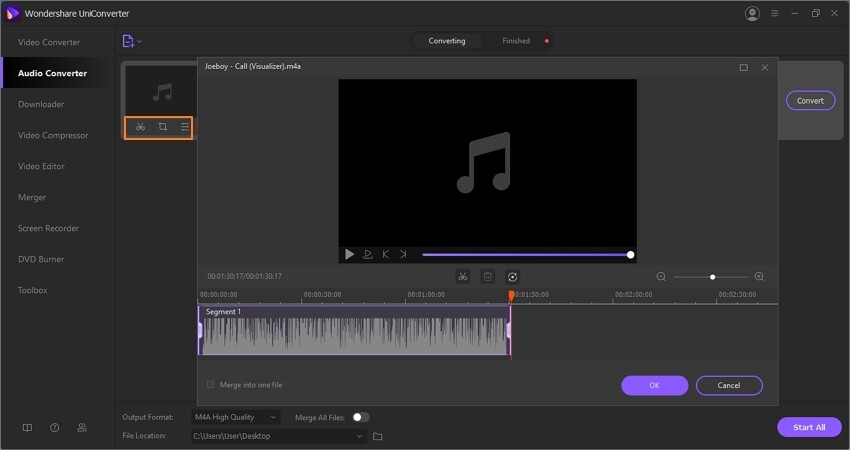Open the Downloader section
The width and height of the screenshot is (850, 450).
click(x=41, y=104)
